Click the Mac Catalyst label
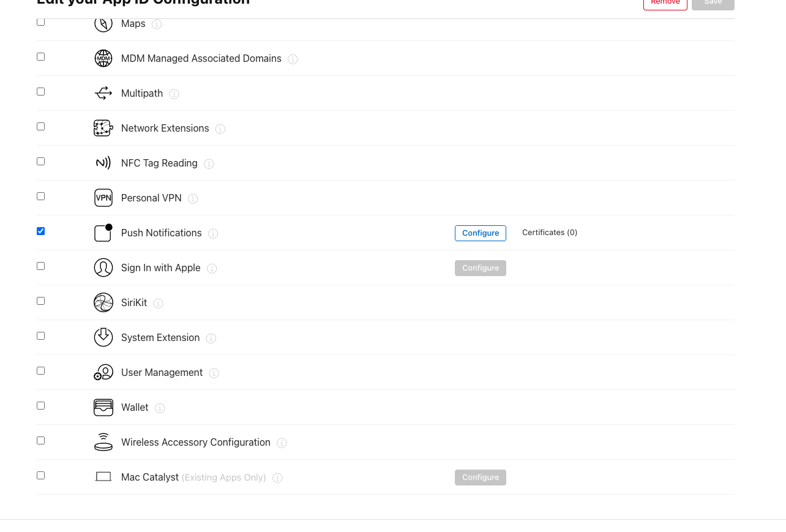This screenshot has width=786, height=532. pyautogui.click(x=150, y=477)
